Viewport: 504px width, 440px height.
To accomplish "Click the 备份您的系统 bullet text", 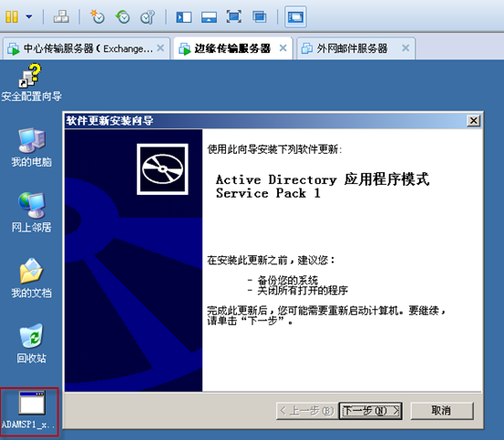I will pyautogui.click(x=288, y=281).
